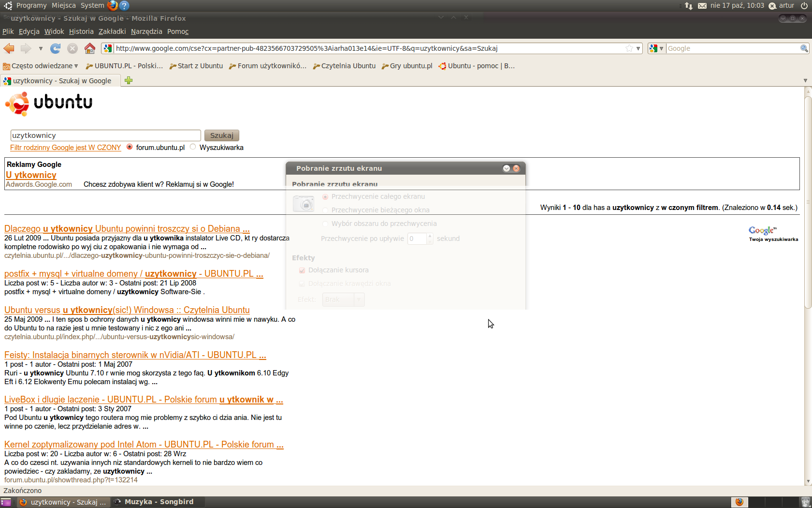Open the address bar URL history dropdown
The height and width of the screenshot is (508, 812).
click(x=638, y=48)
